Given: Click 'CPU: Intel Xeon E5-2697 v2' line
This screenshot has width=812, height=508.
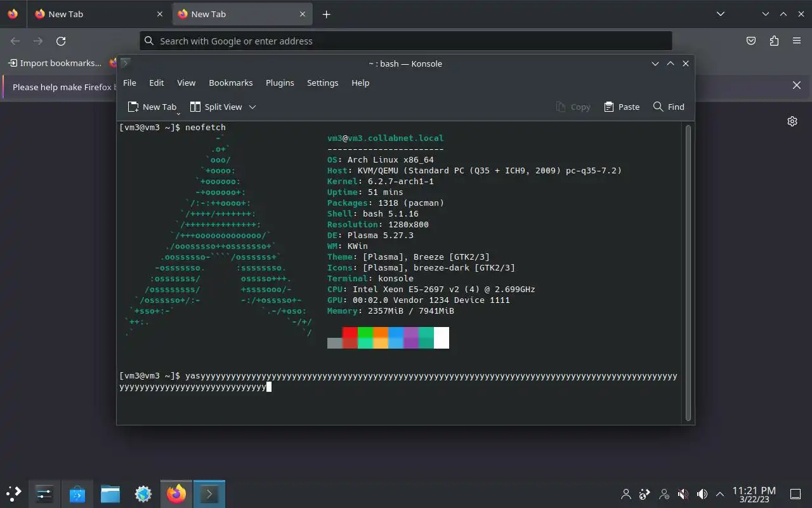Looking at the screenshot, I should (431, 289).
